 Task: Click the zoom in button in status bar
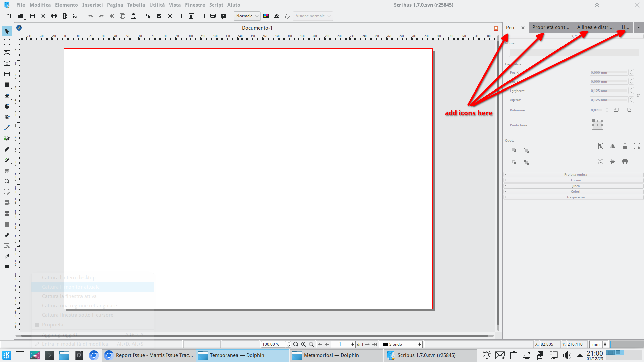(x=311, y=344)
